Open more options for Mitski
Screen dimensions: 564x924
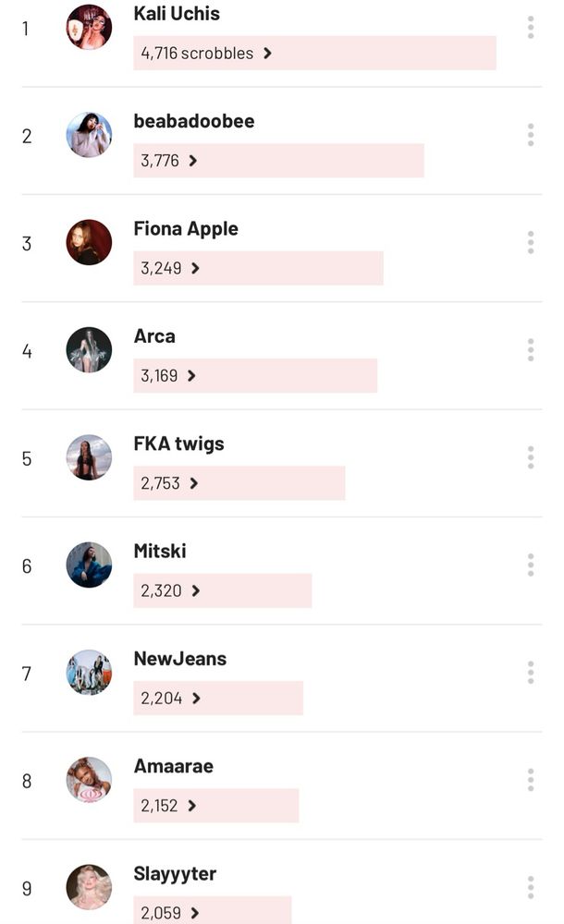click(531, 565)
